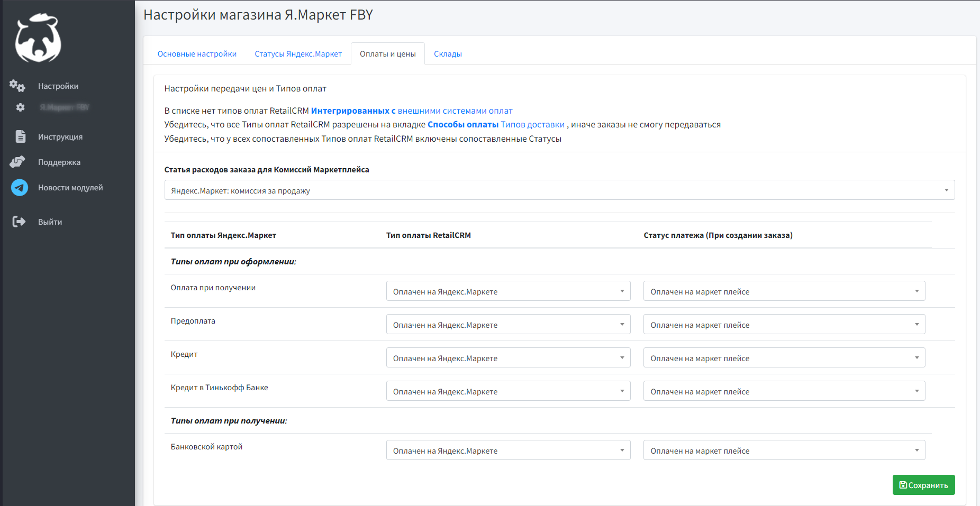The width and height of the screenshot is (980, 506).
Task: Select the Оплаты и цены tab
Action: click(x=388, y=54)
